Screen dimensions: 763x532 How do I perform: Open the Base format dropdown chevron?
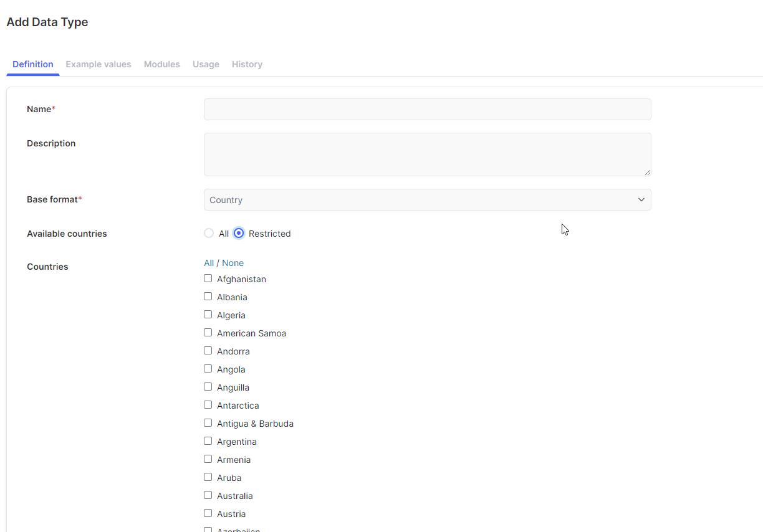pyautogui.click(x=641, y=200)
